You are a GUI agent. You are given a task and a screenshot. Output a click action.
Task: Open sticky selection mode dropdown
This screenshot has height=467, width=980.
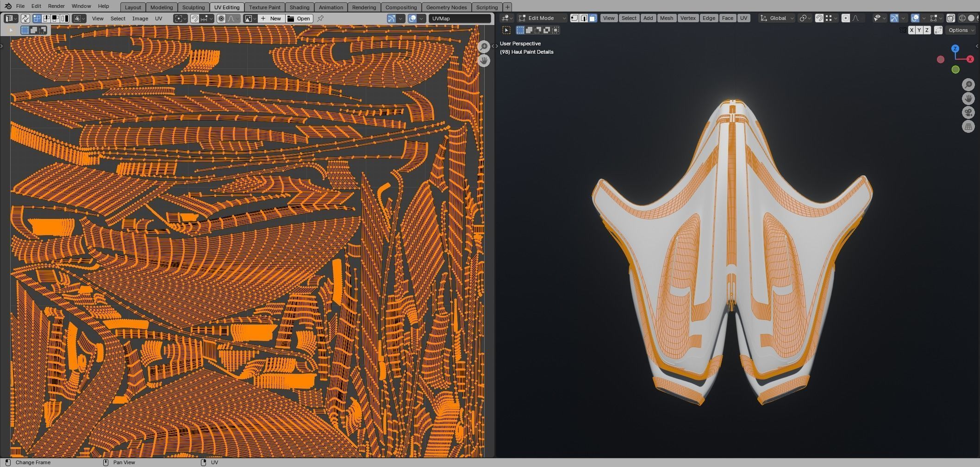(x=79, y=19)
